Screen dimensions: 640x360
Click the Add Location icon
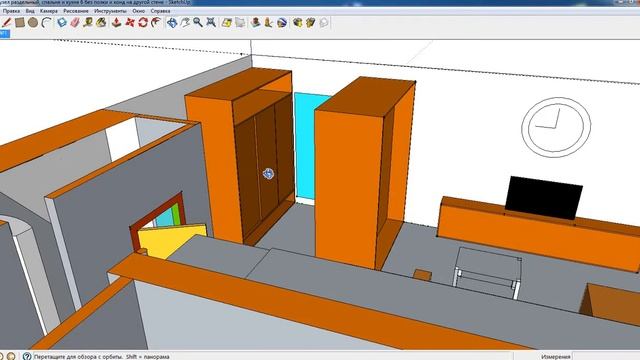227,22
